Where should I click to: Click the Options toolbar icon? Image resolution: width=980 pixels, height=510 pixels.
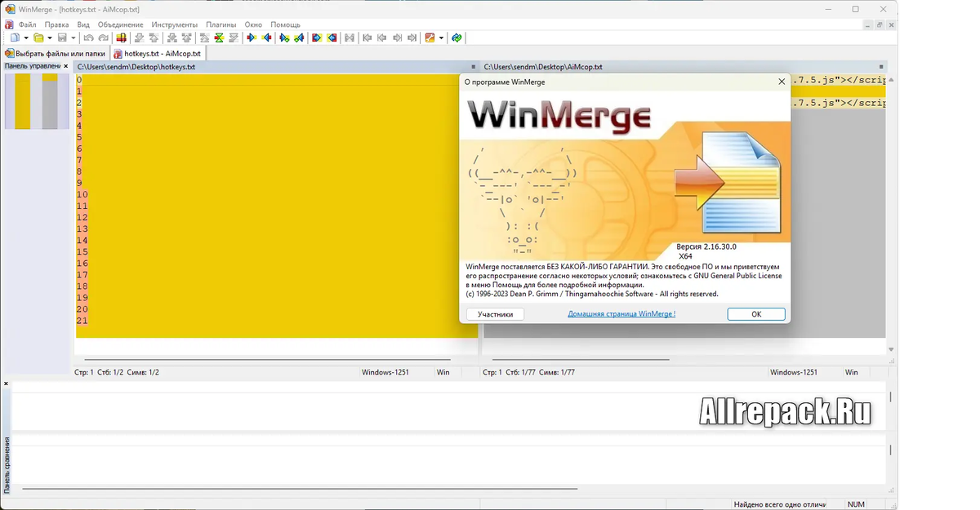pos(429,38)
